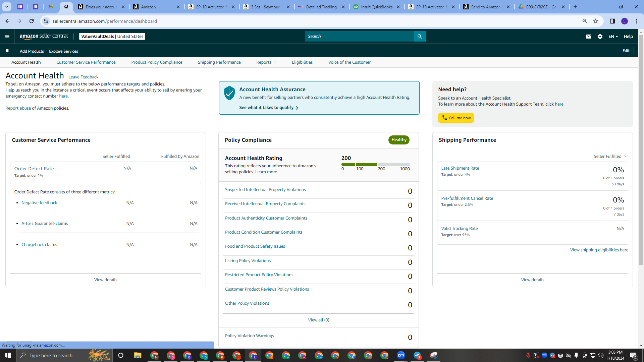Open the Chrome profile avatar
Viewport: 644px width, 362px height.
625,21
